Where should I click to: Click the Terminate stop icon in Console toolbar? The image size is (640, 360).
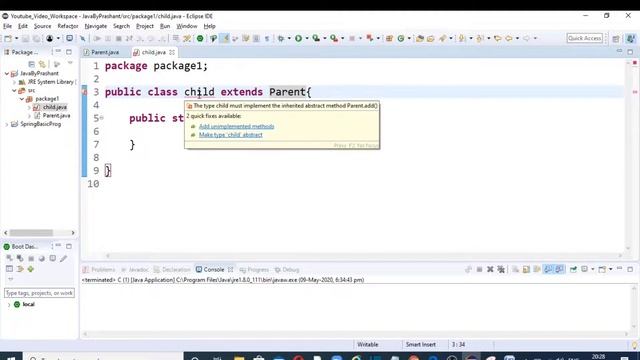480,269
